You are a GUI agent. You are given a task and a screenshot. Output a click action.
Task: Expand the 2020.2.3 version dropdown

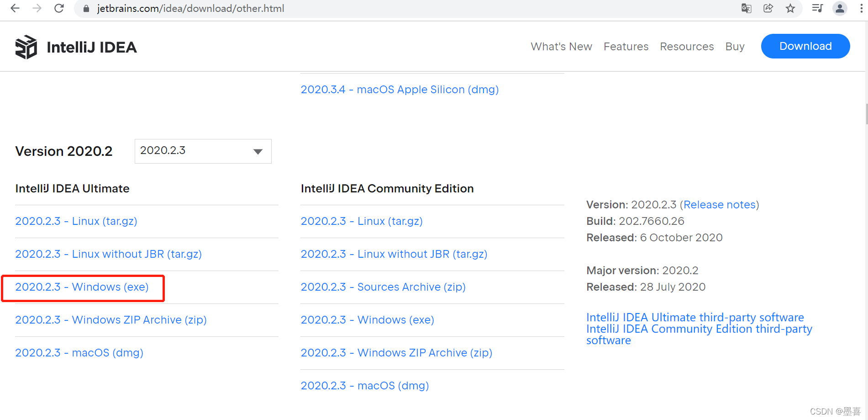coord(203,151)
